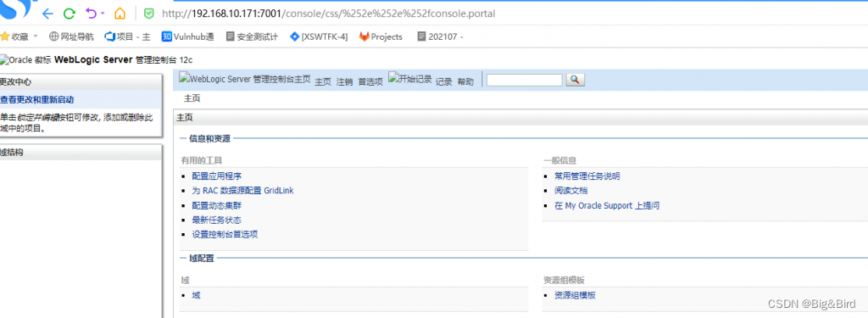Click the 开始记录 start recording icon
The image size is (868, 318).
coord(410,78)
